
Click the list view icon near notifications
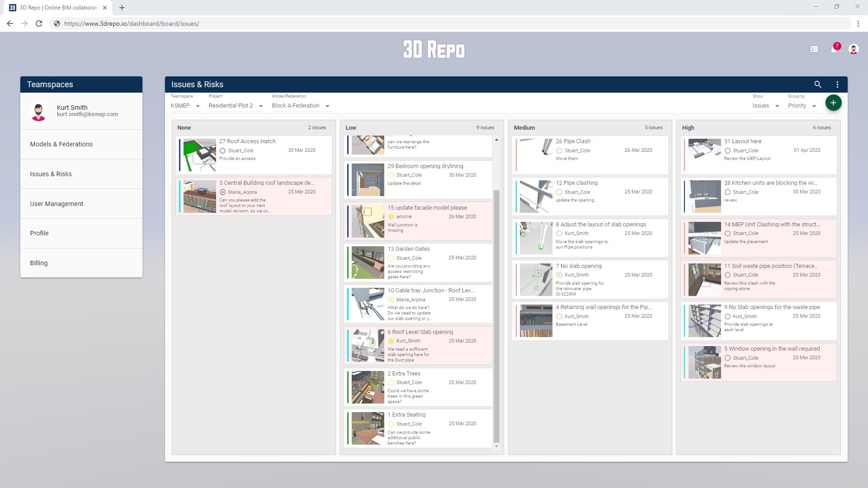coord(814,49)
